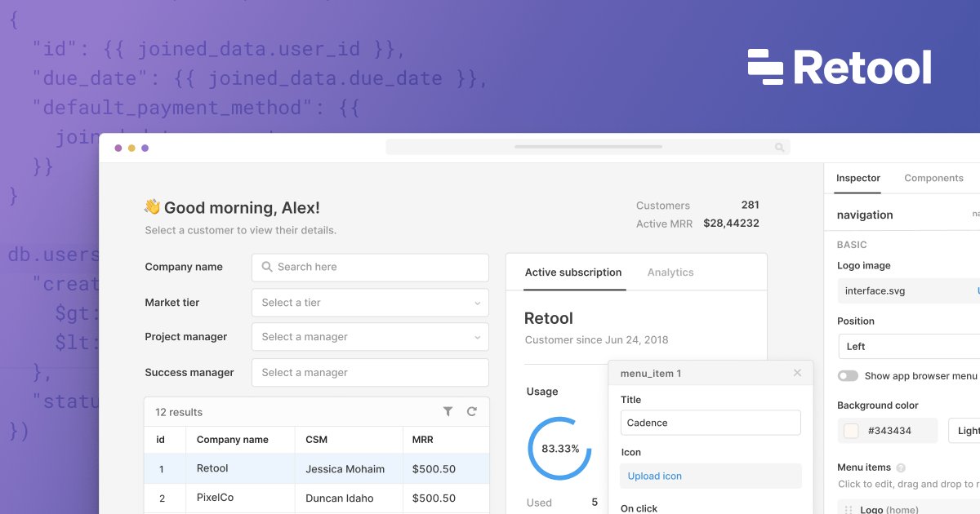The image size is (980, 514).
Task: Open the Select a tier dropdown
Action: click(369, 302)
